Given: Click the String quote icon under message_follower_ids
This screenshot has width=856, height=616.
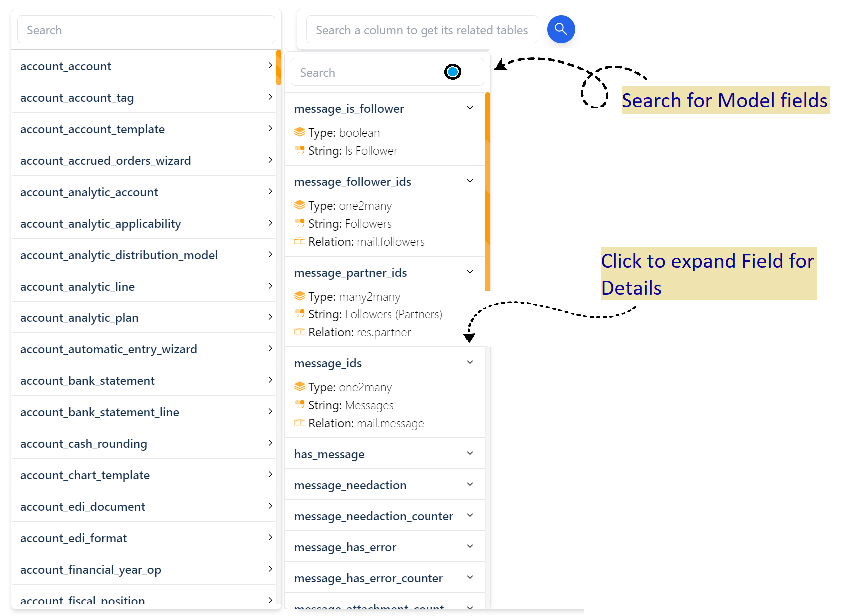Looking at the screenshot, I should pyautogui.click(x=300, y=223).
